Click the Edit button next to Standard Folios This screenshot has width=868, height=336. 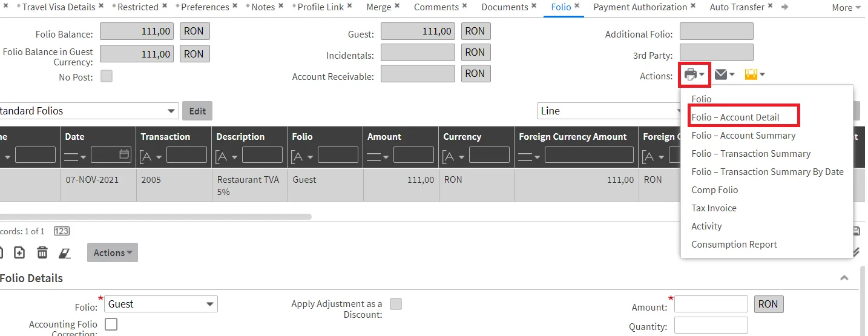click(x=197, y=111)
